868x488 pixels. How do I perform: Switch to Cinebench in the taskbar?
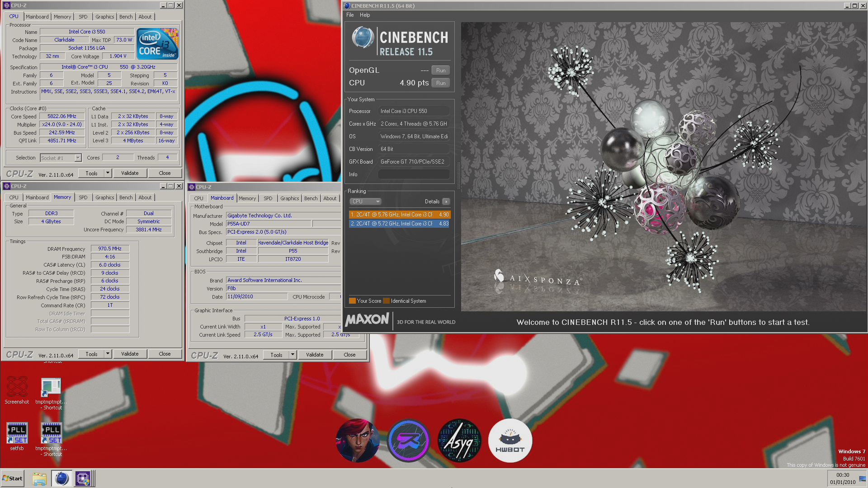[61, 479]
